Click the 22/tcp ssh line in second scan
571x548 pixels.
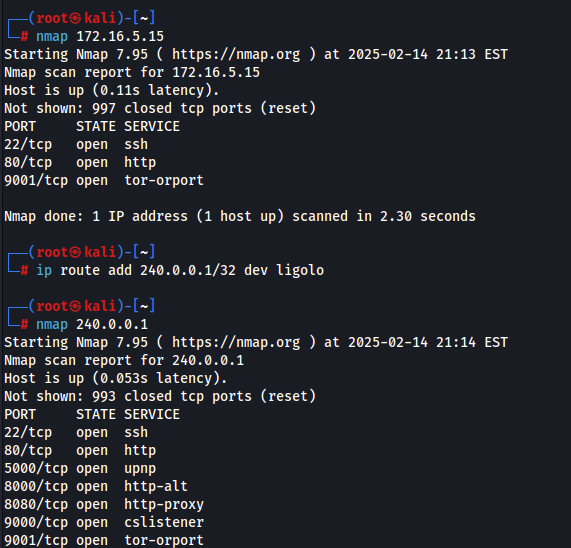pos(76,433)
